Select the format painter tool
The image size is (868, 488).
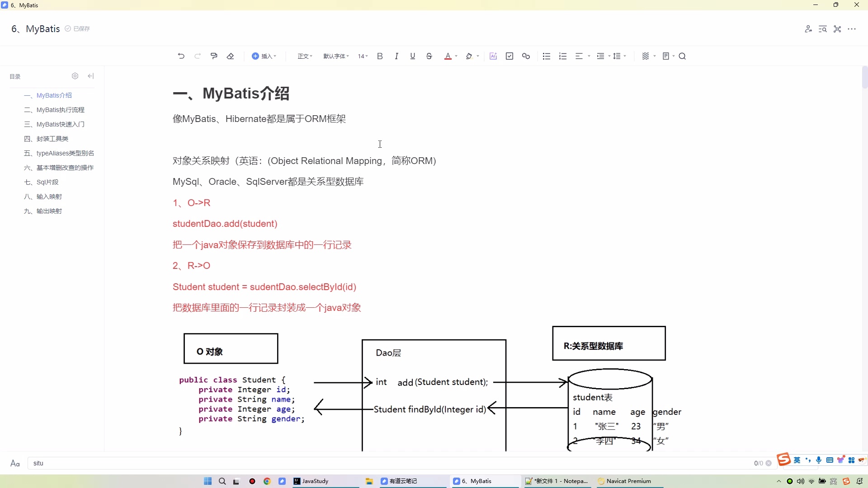tap(214, 56)
